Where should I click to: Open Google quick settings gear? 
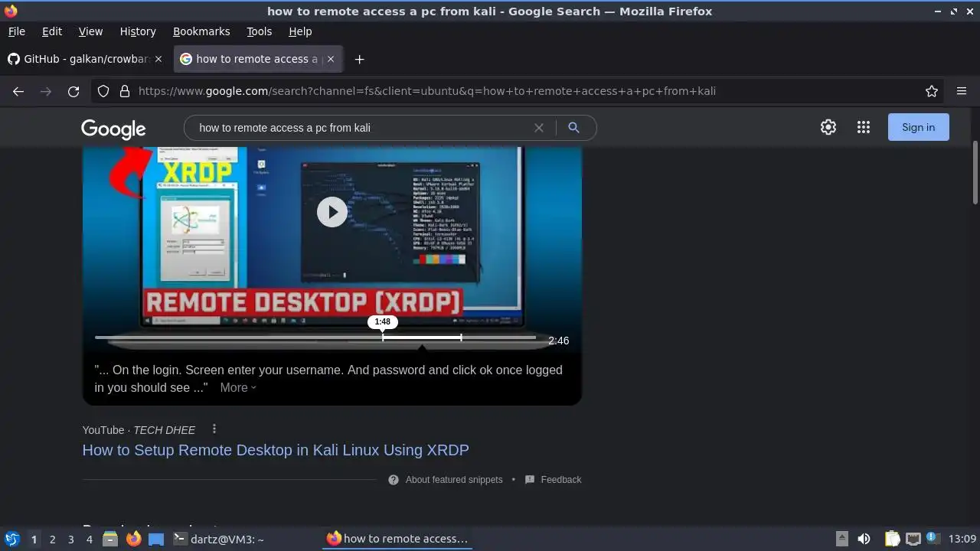click(x=828, y=127)
